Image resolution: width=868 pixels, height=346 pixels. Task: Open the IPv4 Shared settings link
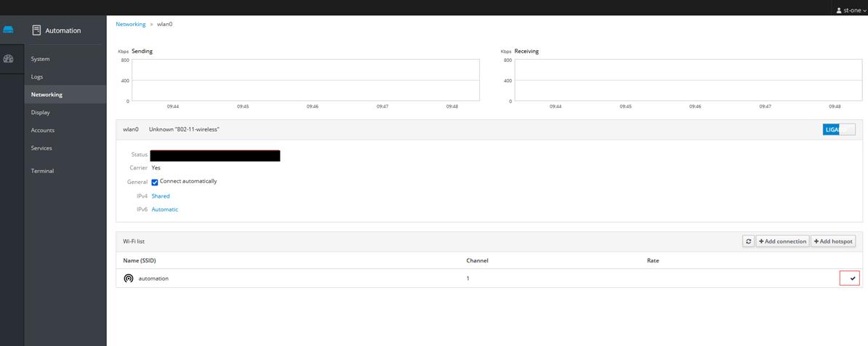point(161,196)
